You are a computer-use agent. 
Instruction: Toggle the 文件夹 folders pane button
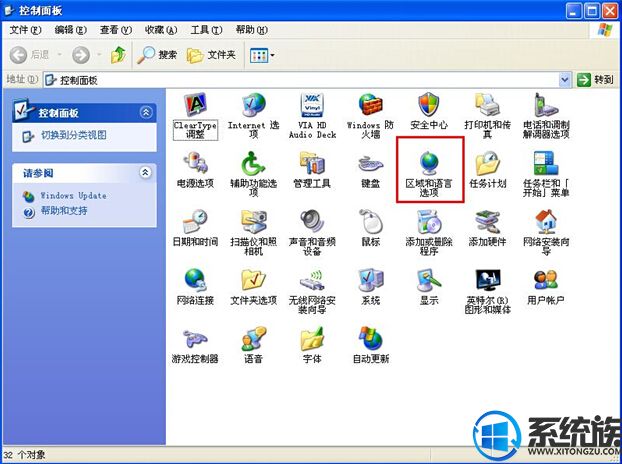pos(211,55)
